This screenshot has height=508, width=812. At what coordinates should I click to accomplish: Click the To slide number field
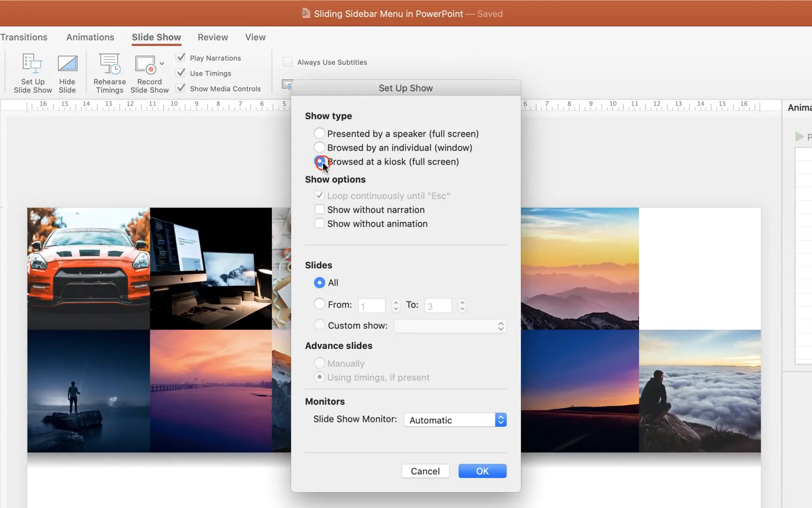(438, 306)
